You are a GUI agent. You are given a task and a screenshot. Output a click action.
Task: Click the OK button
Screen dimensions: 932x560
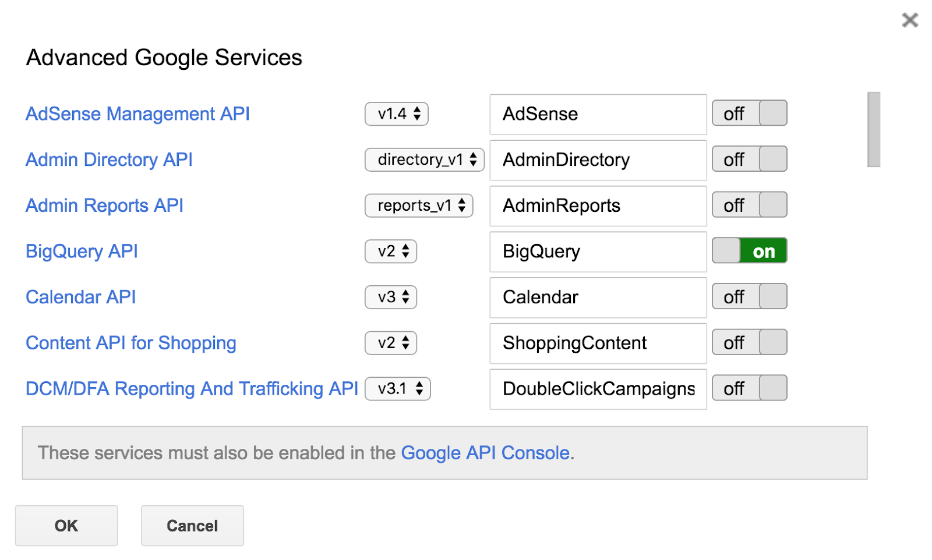point(66,526)
